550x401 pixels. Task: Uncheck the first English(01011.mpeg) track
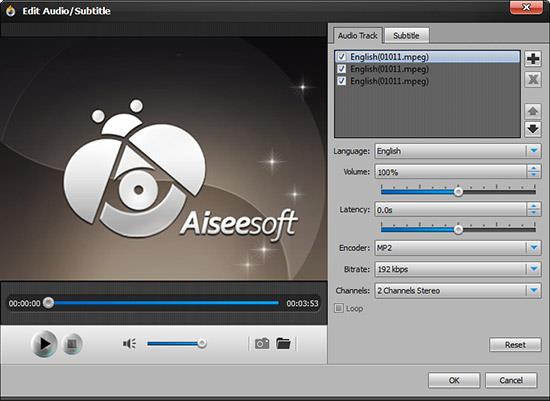(x=341, y=57)
